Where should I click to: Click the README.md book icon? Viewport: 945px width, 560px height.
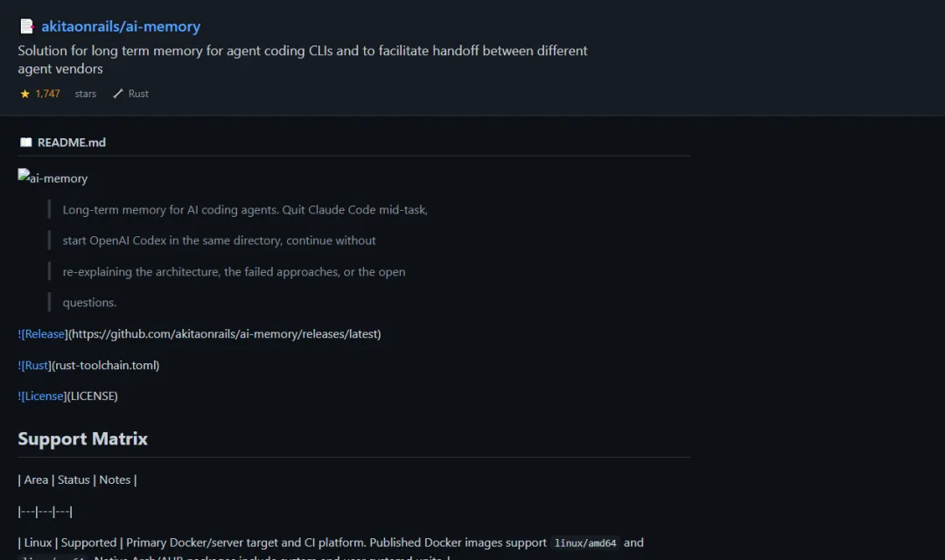point(26,143)
